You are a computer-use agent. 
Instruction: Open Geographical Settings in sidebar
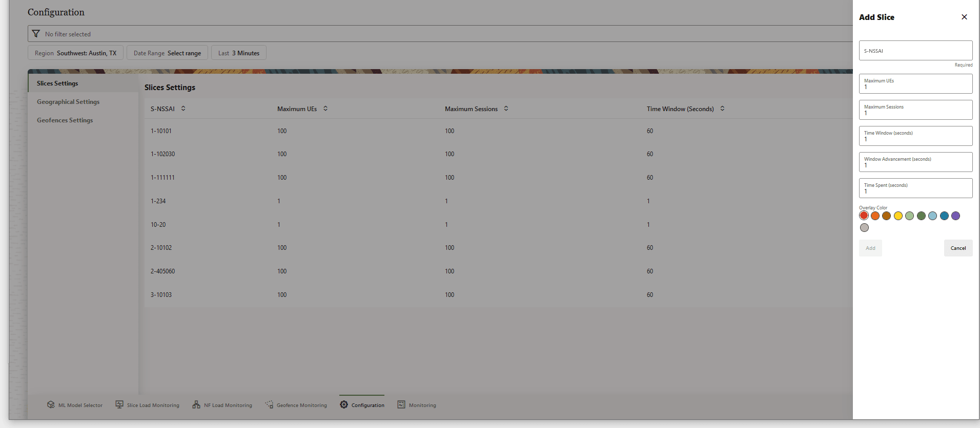point(83,101)
